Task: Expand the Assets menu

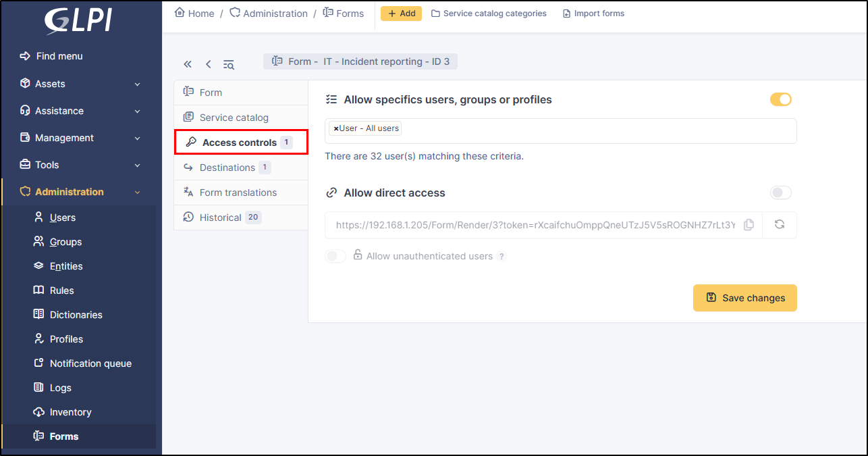Action: (x=80, y=84)
